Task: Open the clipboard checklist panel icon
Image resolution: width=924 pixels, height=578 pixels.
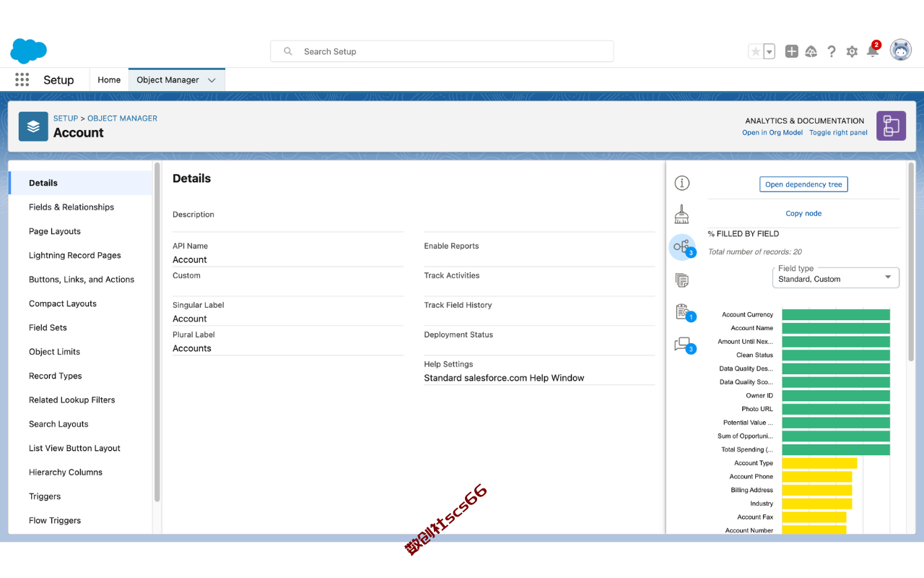Action: coord(683,312)
